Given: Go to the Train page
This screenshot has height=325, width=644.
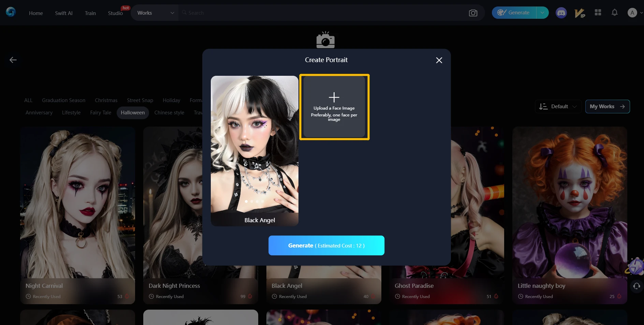Looking at the screenshot, I should tap(90, 13).
